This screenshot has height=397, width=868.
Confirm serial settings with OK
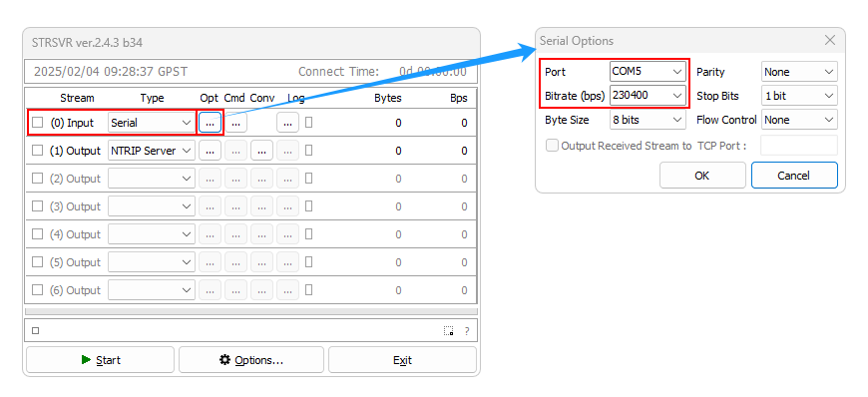tap(702, 175)
